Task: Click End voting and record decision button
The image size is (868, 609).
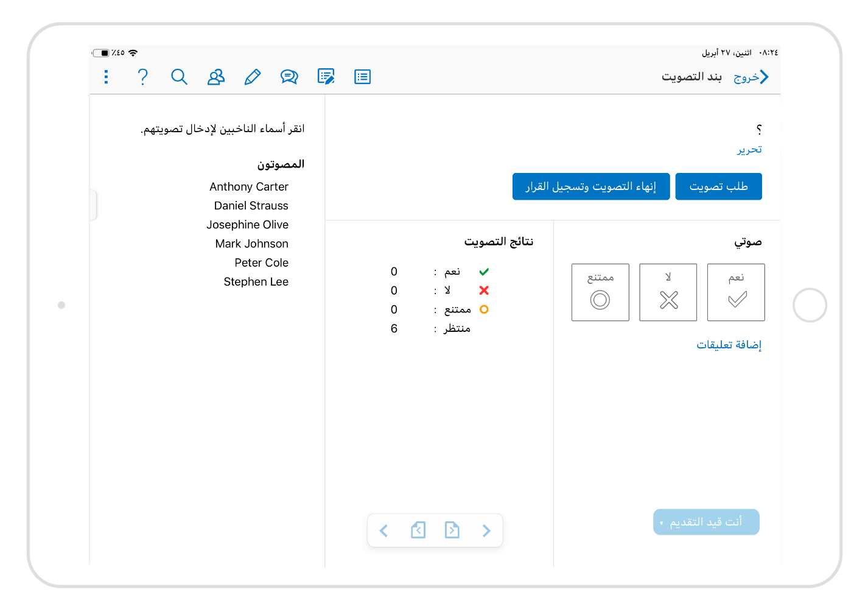Action: tap(591, 186)
